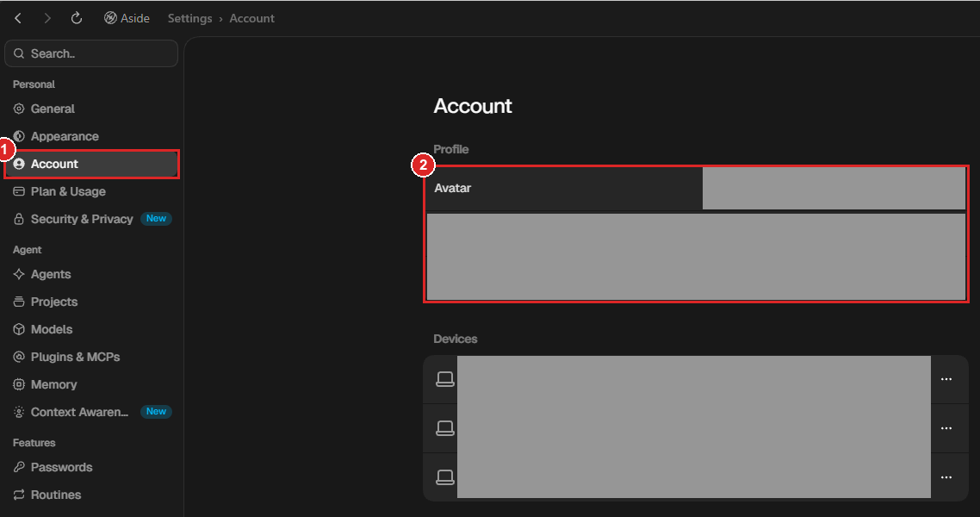Screen dimensions: 980x517
Task: Click the Agent section header
Action: point(27,250)
